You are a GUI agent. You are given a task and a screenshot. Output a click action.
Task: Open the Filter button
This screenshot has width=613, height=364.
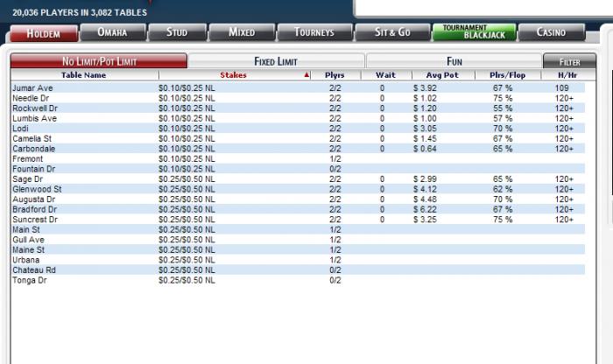tap(569, 62)
